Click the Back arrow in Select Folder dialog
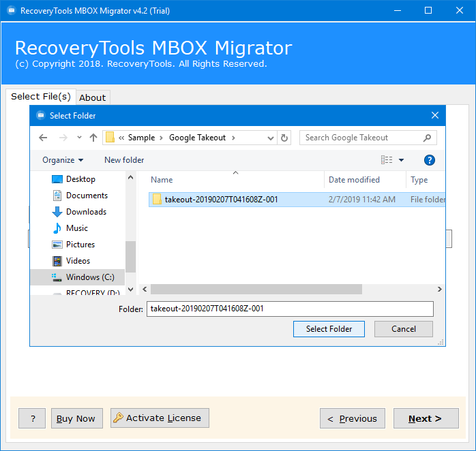The width and height of the screenshot is (476, 451). point(43,138)
